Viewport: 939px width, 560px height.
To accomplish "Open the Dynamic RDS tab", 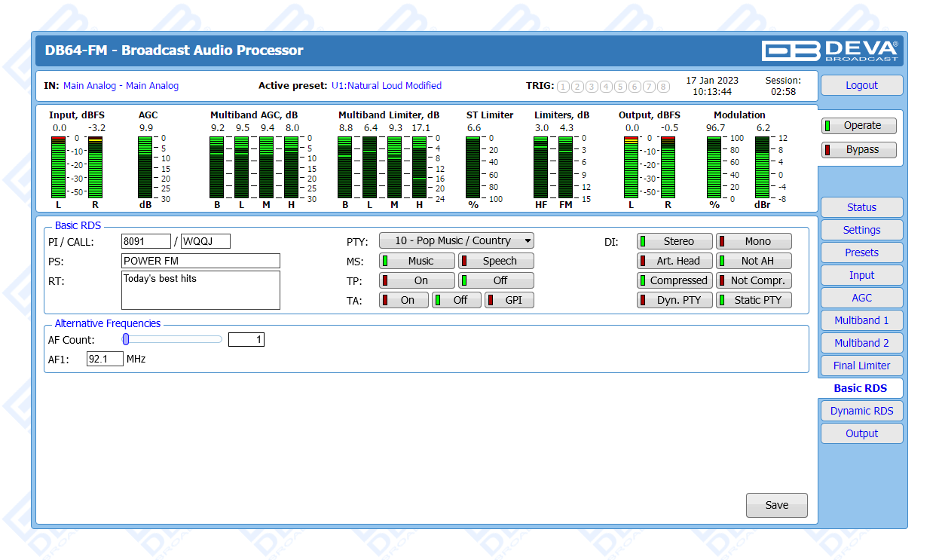I will (861, 411).
